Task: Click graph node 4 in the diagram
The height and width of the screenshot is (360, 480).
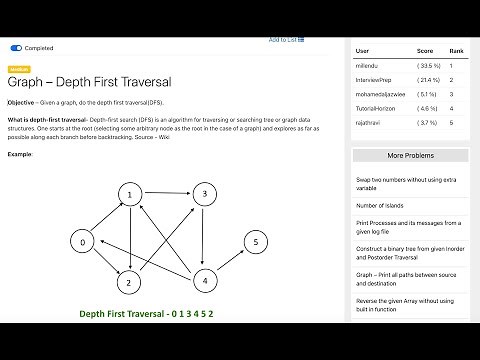Action: pyautogui.click(x=205, y=281)
